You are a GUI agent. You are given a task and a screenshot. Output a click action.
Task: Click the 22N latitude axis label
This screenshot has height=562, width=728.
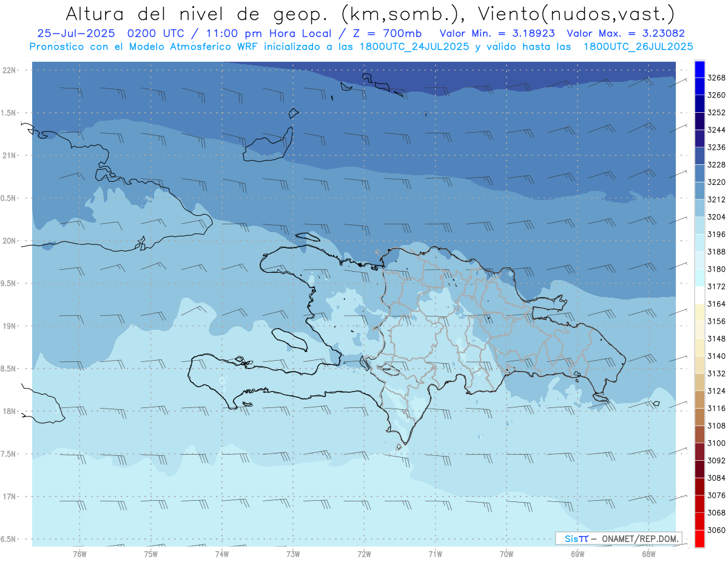[9, 70]
